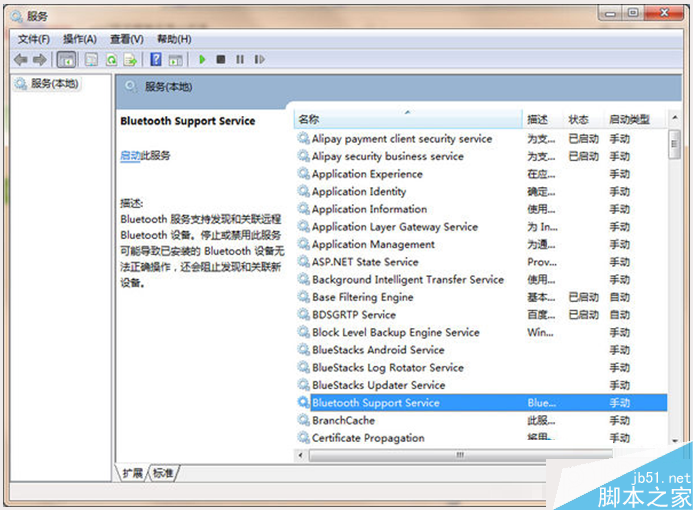Viewport: 693px width, 510px height.
Task: Open Help via the blue question mark icon
Action: 155,60
